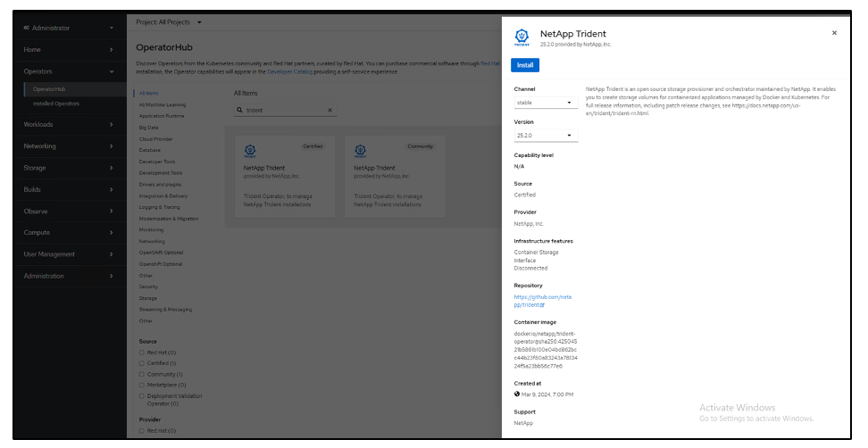Expand the Storage navigation section
The width and height of the screenshot is (868, 448).
point(69,168)
